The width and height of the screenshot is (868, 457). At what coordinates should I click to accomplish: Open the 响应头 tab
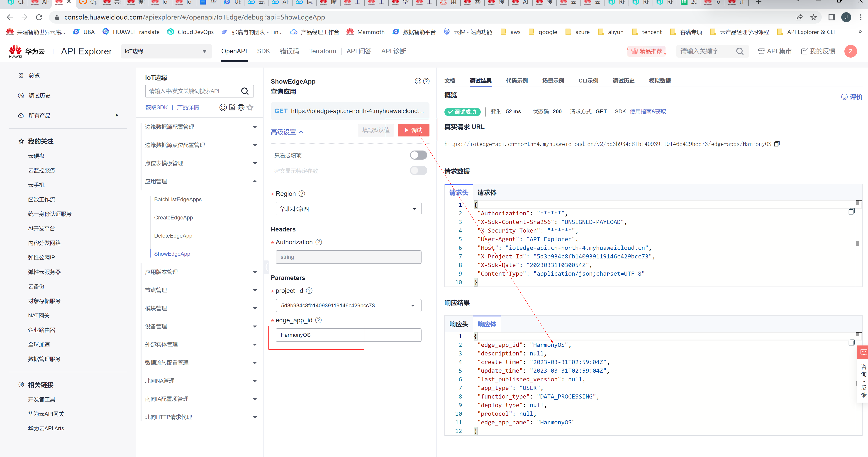[458, 324]
